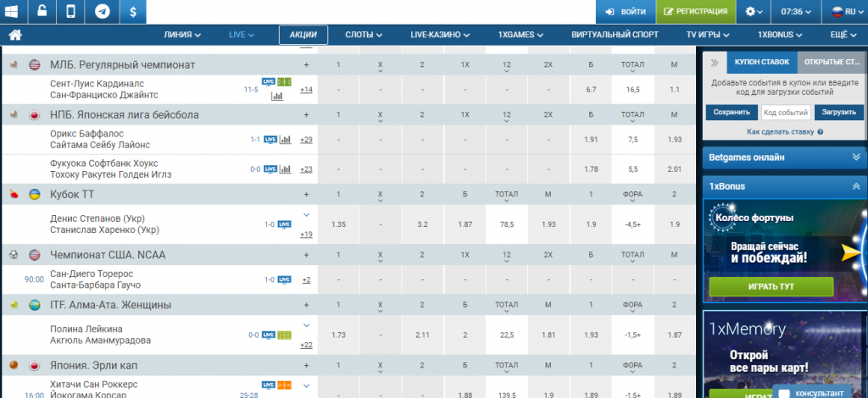The height and width of the screenshot is (398, 868).
Task: Open live stream for Хитачи Сан Роккерс
Action: click(x=269, y=384)
